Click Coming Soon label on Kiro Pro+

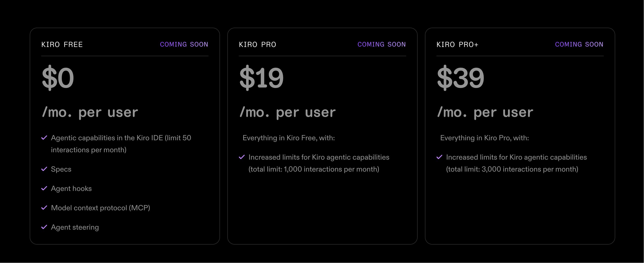click(579, 44)
